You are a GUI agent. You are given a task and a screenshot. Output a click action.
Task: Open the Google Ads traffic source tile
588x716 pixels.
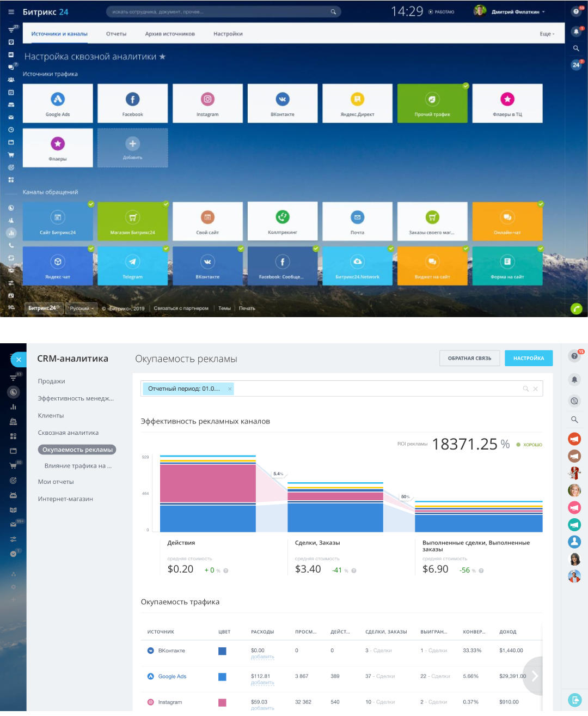pos(58,104)
